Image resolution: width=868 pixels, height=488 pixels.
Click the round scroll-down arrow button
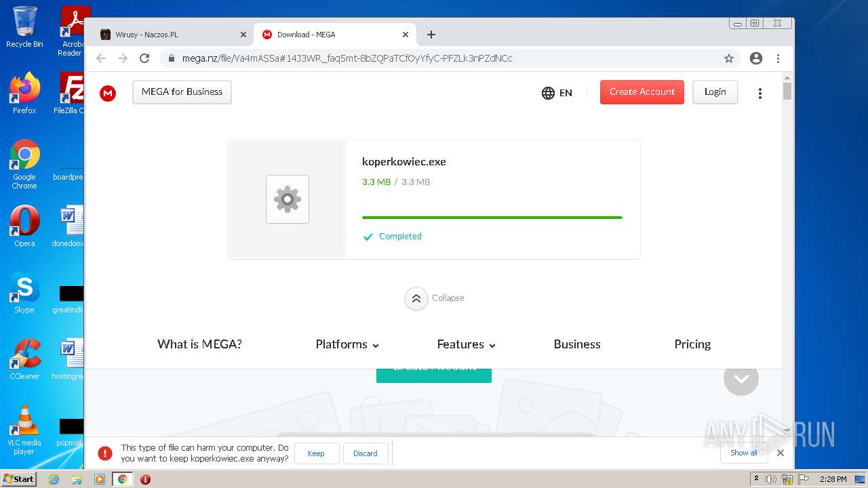tap(741, 378)
